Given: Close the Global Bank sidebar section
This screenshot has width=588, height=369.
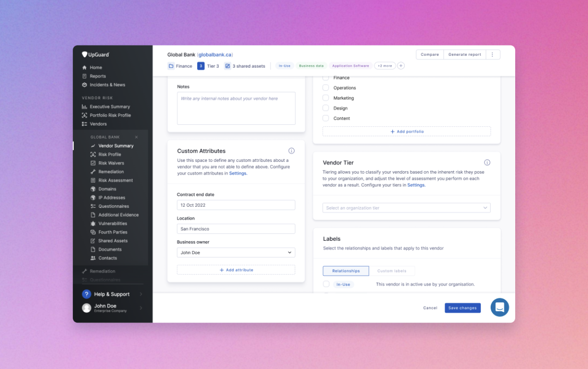Looking at the screenshot, I should tap(137, 137).
